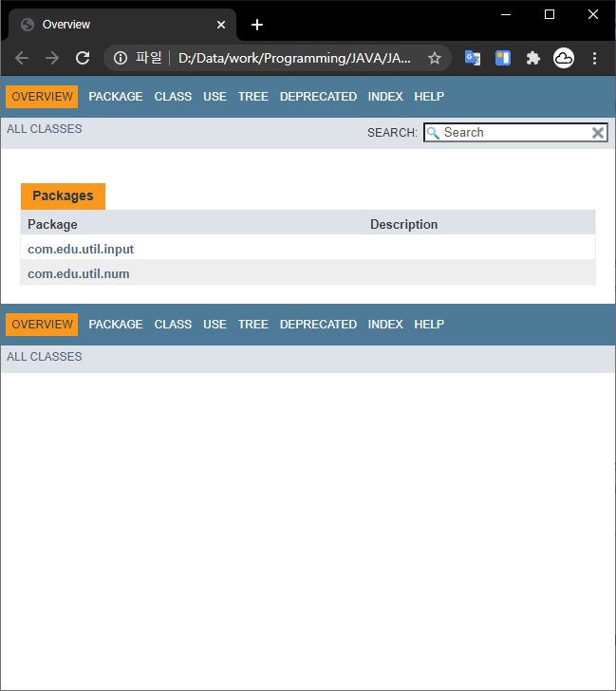Select OVERVIEW in the bottom navigation bar
This screenshot has width=616, height=691.
[42, 325]
